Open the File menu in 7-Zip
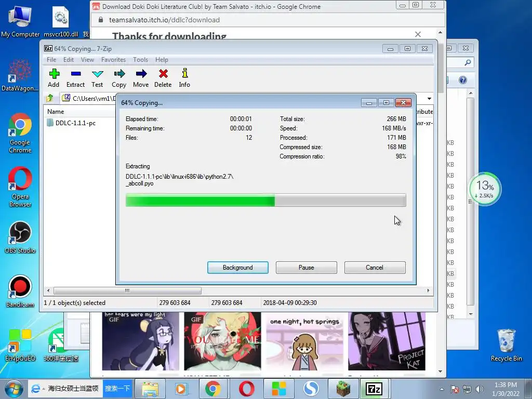This screenshot has height=399, width=532. [x=51, y=60]
